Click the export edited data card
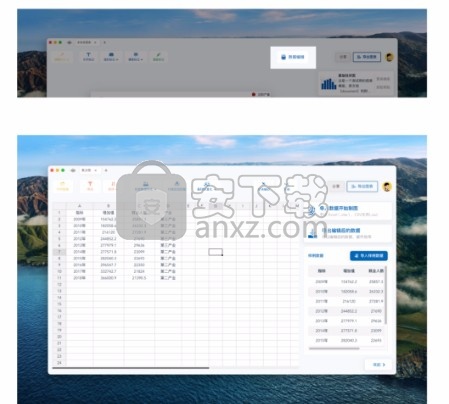This screenshot has height=404, width=449. (x=348, y=233)
